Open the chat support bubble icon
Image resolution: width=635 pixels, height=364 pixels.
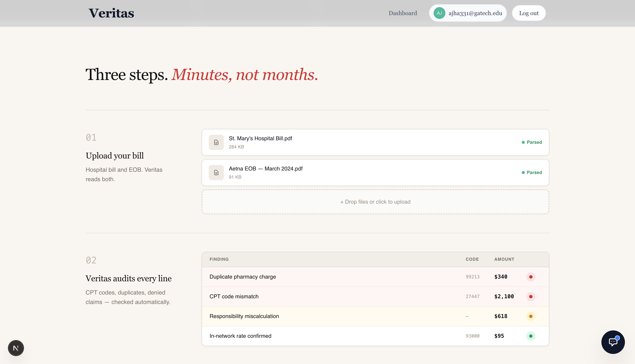pyautogui.click(x=613, y=342)
